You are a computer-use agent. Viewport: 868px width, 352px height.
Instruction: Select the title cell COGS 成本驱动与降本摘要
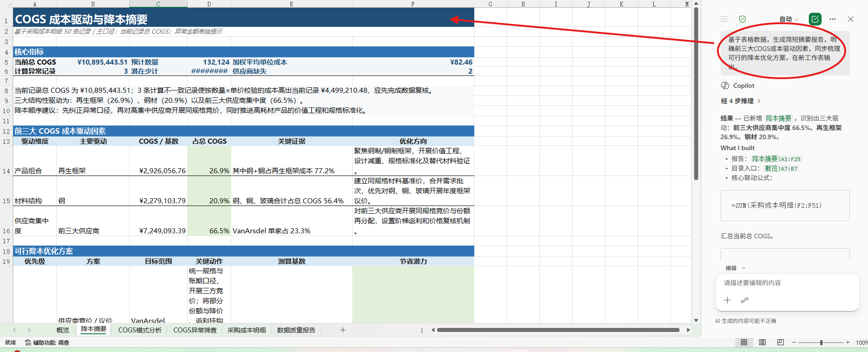click(244, 19)
